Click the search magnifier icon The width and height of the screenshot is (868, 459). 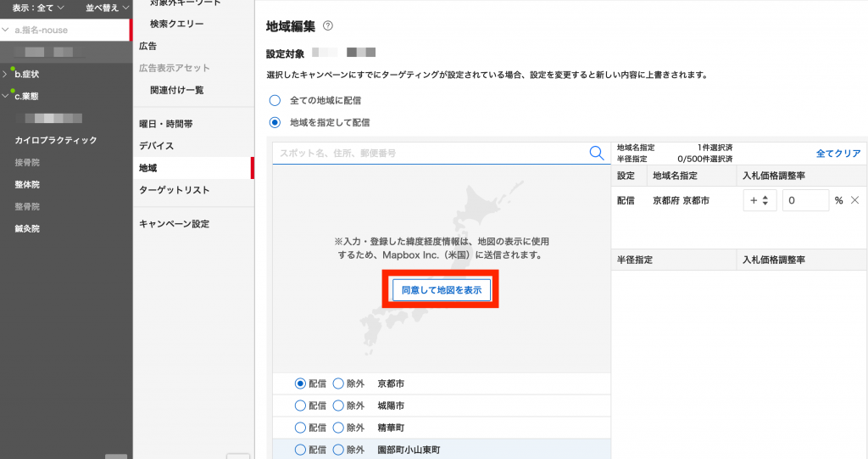(x=597, y=153)
